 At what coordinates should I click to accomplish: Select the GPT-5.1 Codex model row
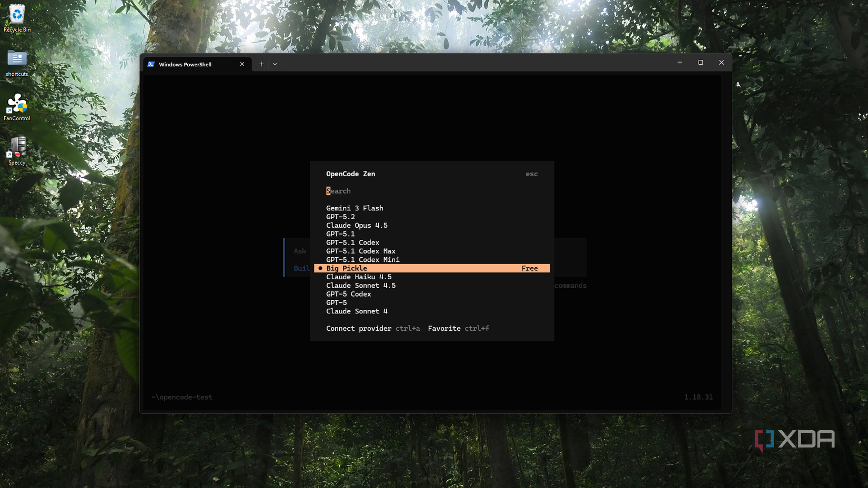pyautogui.click(x=432, y=242)
